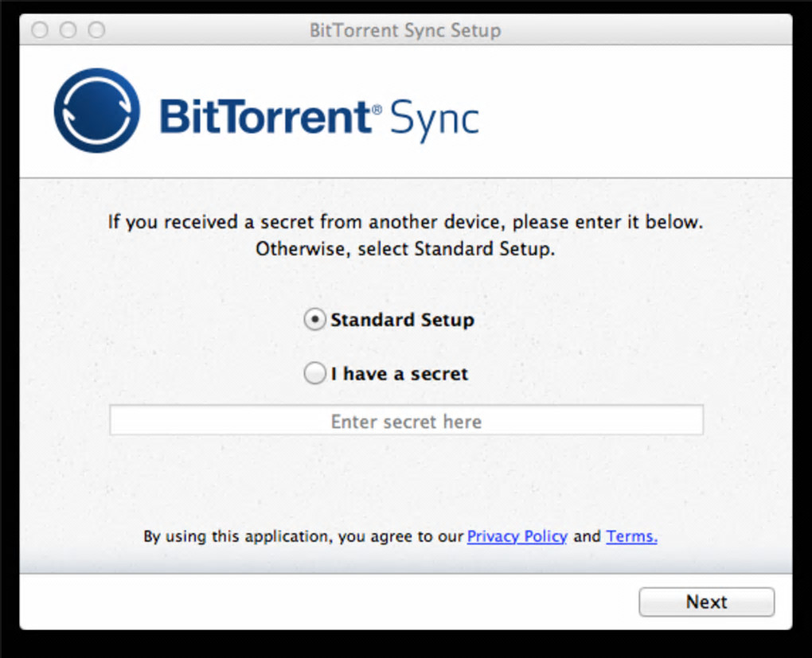The width and height of the screenshot is (812, 658).
Task: Click the bold "BitTorrent" word in the header
Action: pyautogui.click(x=265, y=117)
